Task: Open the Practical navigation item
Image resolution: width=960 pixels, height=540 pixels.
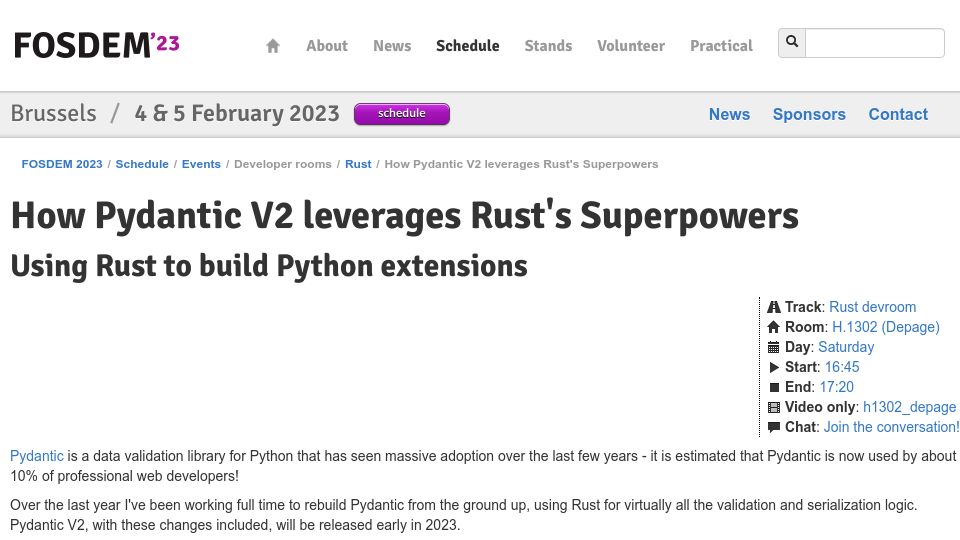Action: pyautogui.click(x=721, y=46)
